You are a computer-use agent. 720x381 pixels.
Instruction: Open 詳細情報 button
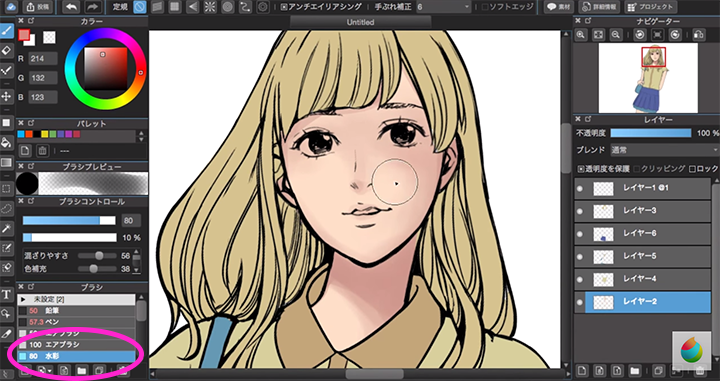point(599,7)
